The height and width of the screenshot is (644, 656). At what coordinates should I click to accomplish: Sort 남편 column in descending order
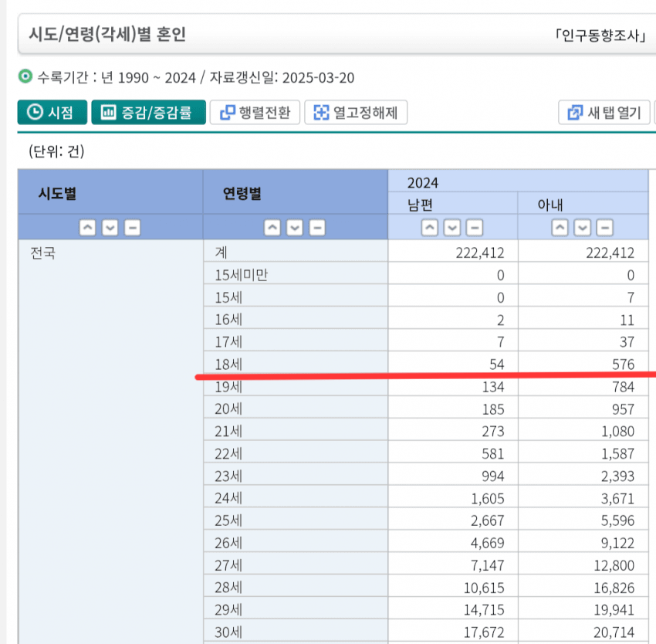point(452,228)
